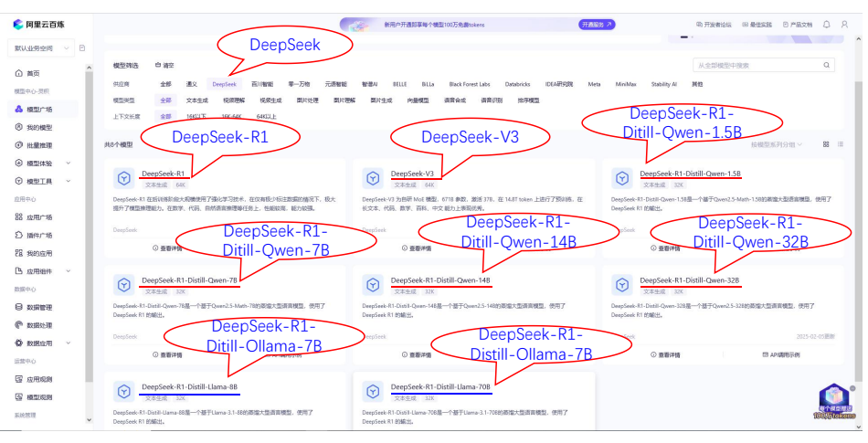Select the Stability AI provider filter
The width and height of the screenshot is (868, 443).
(x=663, y=84)
